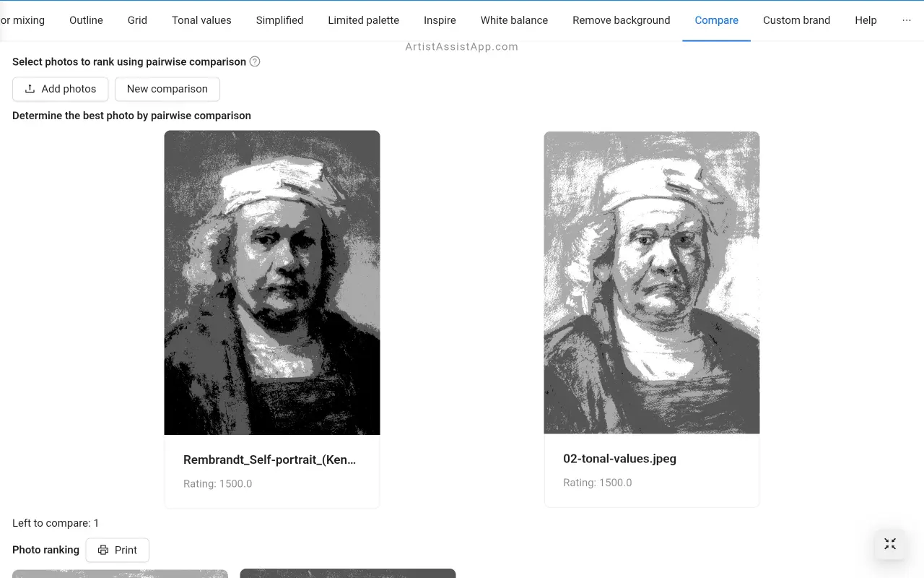
Task: Click the Left to compare: 1 text
Action: pos(56,523)
